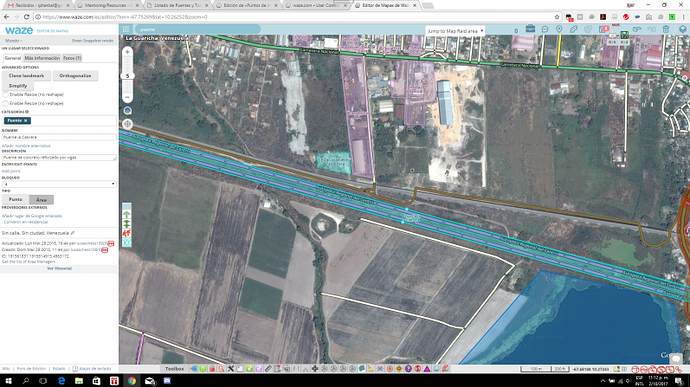Click the crosshair locate icon on map
The image size is (690, 387).
pyautogui.click(x=128, y=124)
